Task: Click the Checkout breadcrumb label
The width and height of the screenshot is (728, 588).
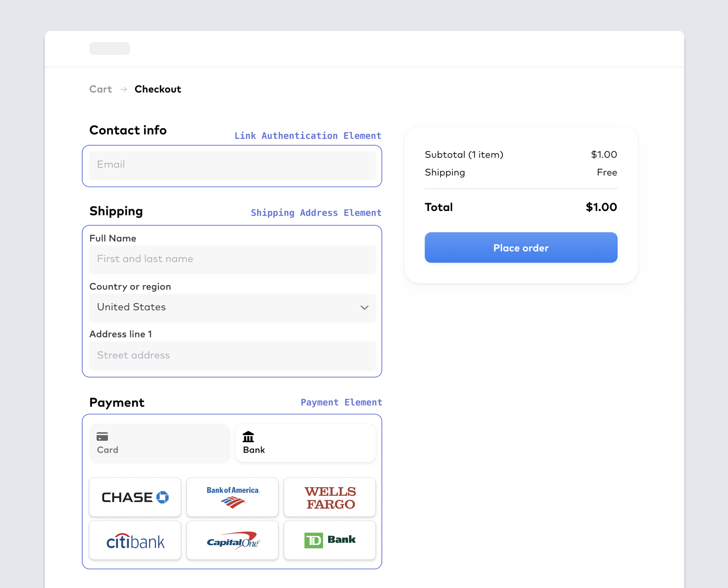Action: [x=158, y=89]
